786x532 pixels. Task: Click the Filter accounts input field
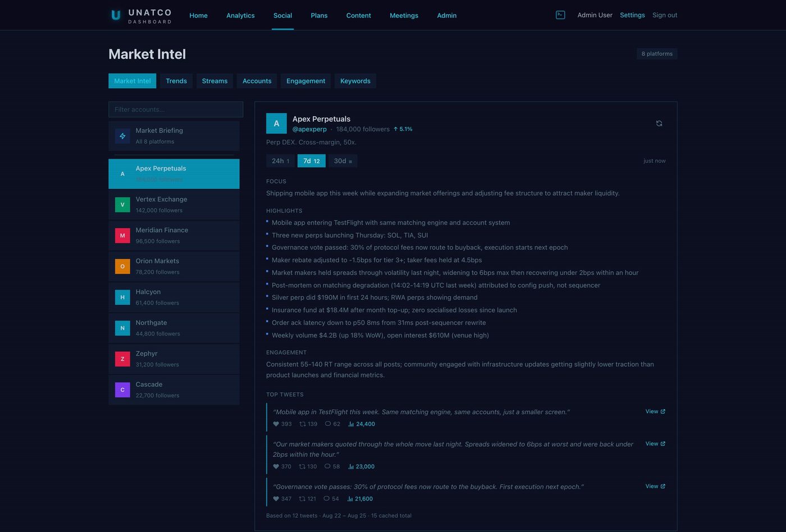176,109
